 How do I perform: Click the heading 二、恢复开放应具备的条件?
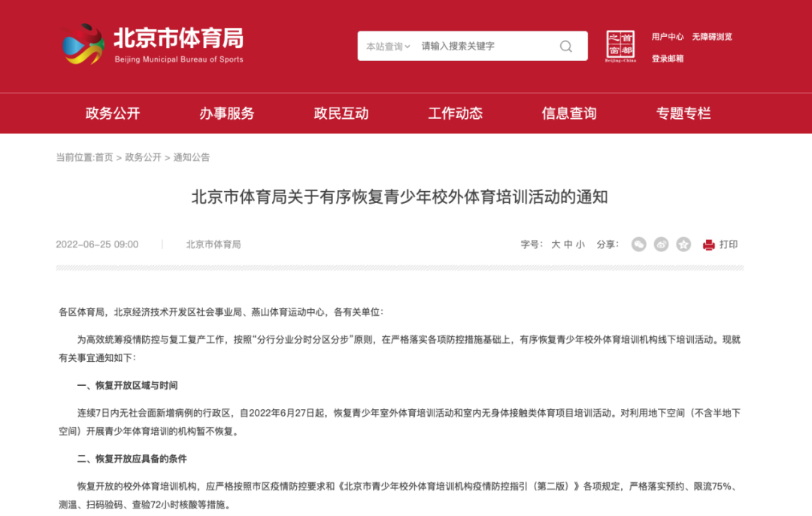132,459
